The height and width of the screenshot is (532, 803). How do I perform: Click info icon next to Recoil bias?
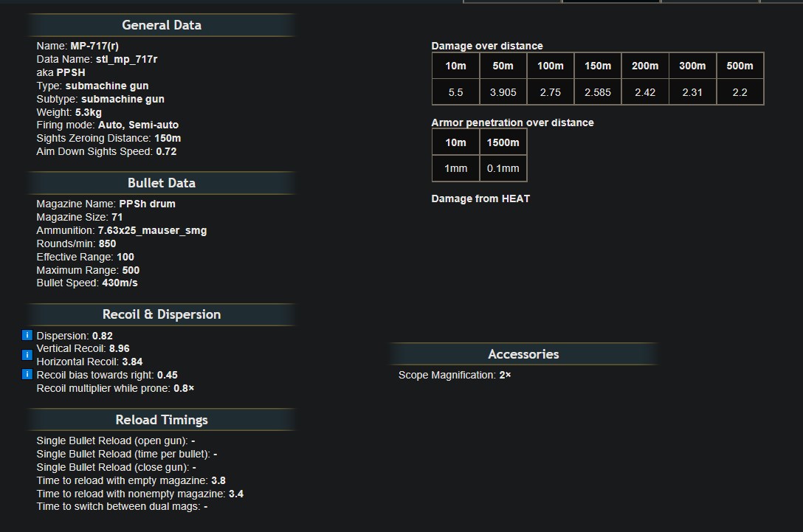click(28, 375)
